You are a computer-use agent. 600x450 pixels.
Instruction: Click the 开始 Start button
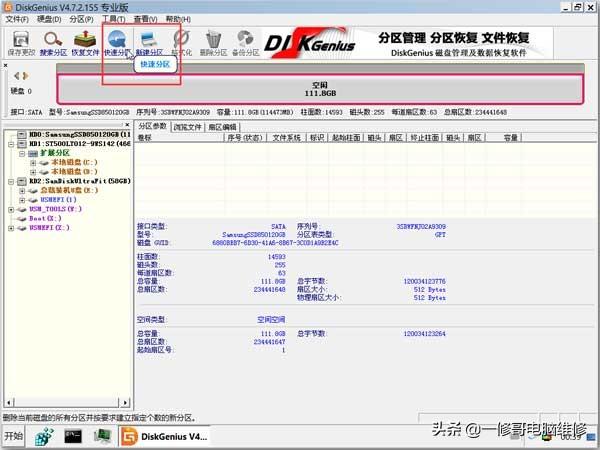click(x=13, y=436)
